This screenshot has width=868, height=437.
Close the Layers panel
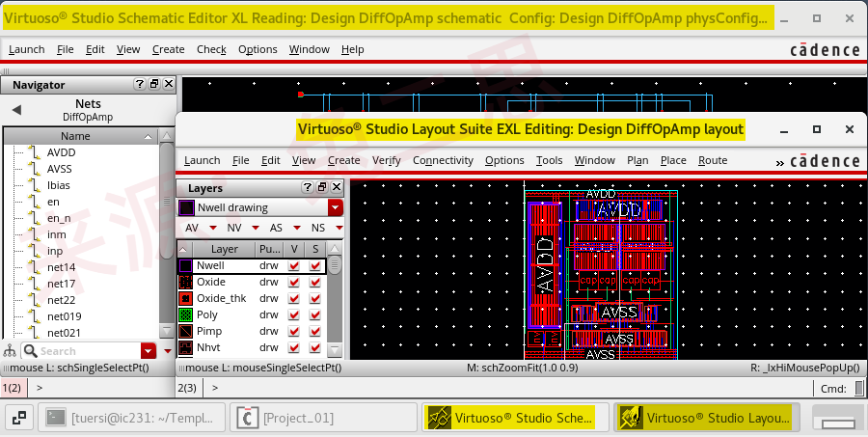click(x=336, y=187)
